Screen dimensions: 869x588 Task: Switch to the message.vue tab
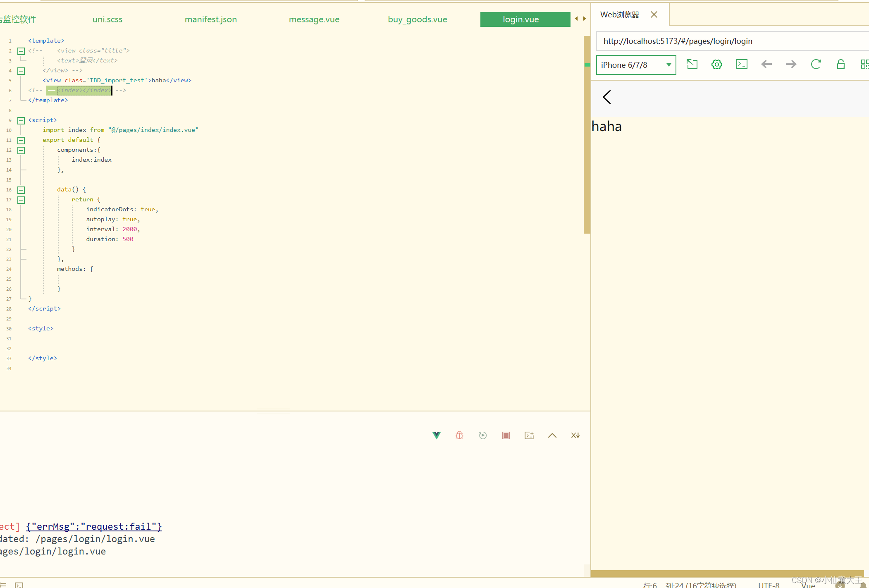click(313, 18)
